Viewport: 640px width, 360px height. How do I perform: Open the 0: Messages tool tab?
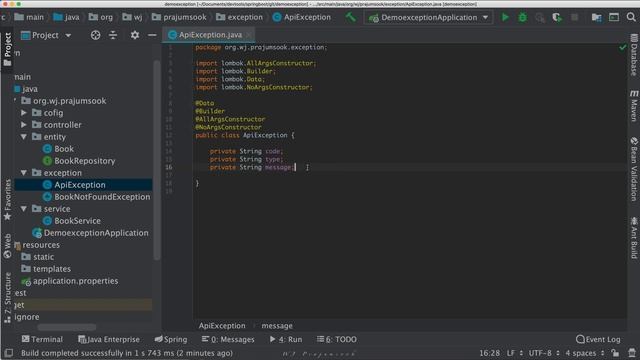[x=228, y=339]
